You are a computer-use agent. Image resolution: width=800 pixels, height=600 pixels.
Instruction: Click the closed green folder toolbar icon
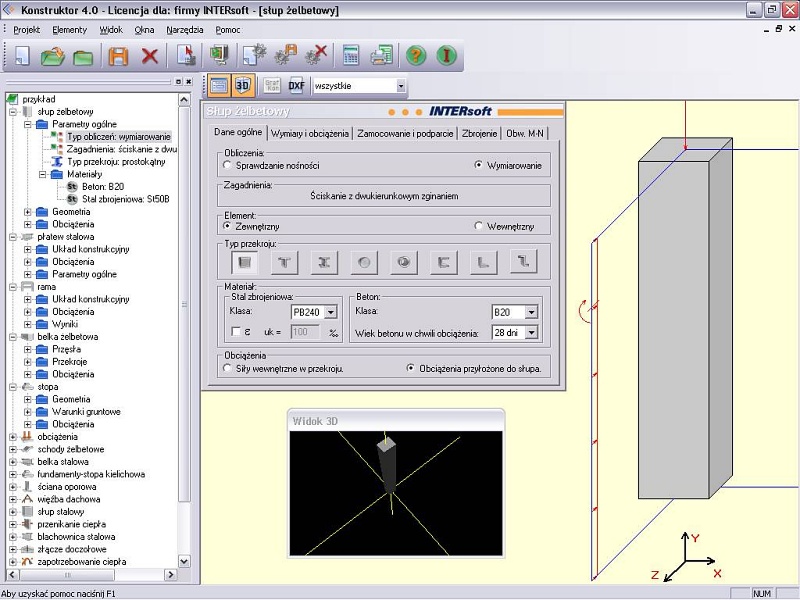pyautogui.click(x=83, y=57)
